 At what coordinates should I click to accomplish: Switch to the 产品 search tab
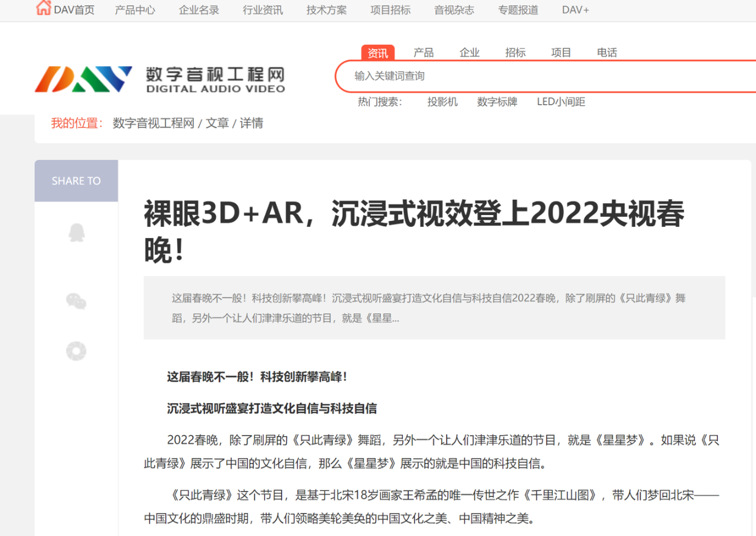(x=423, y=53)
